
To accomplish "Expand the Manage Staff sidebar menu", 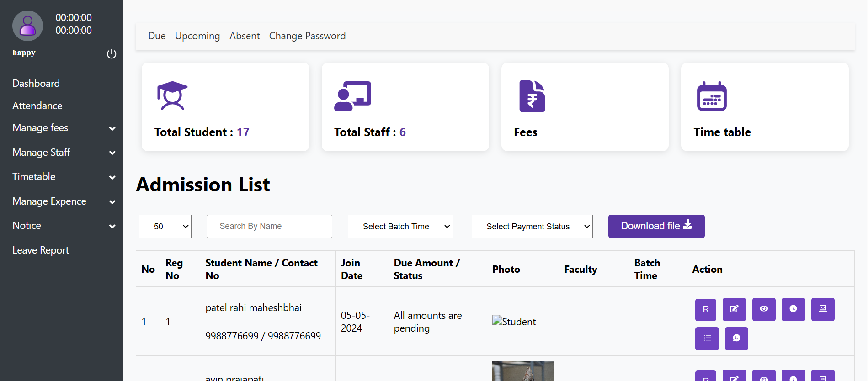I will tap(64, 153).
